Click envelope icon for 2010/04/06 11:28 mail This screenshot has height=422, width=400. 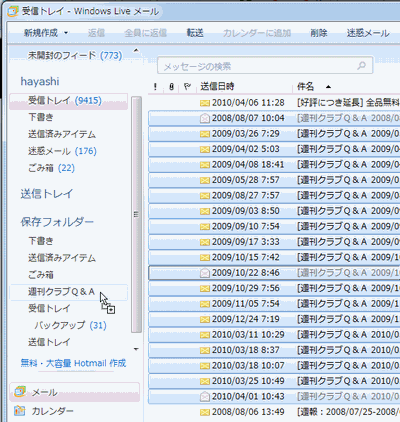205,103
